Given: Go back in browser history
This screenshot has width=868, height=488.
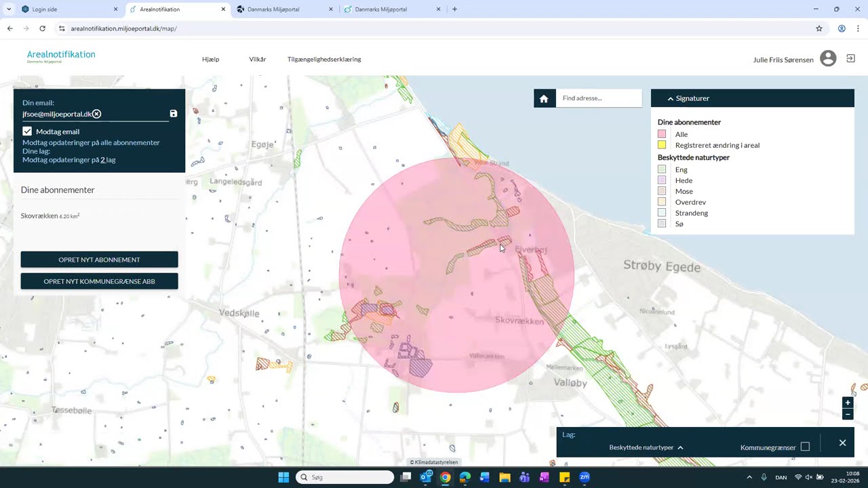Looking at the screenshot, I should pos(9,28).
